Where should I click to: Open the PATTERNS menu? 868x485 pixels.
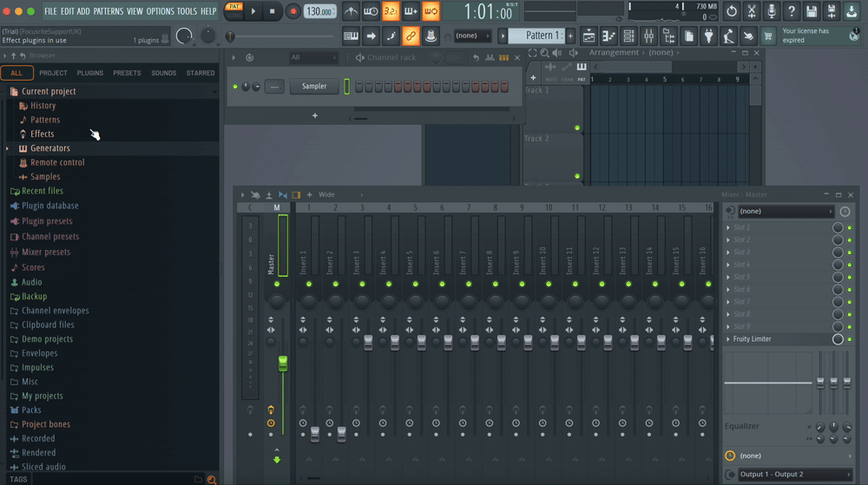tap(108, 11)
